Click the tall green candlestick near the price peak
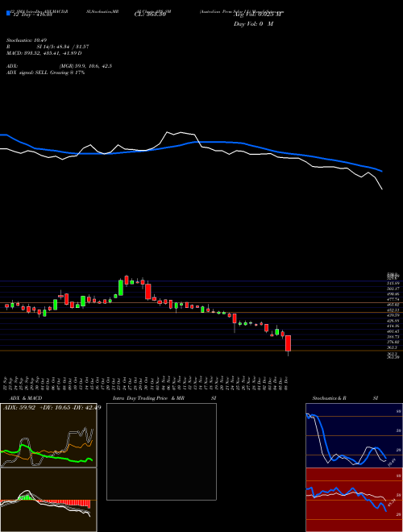Image resolution: width=403 pixels, height=532 pixels. pos(121,288)
